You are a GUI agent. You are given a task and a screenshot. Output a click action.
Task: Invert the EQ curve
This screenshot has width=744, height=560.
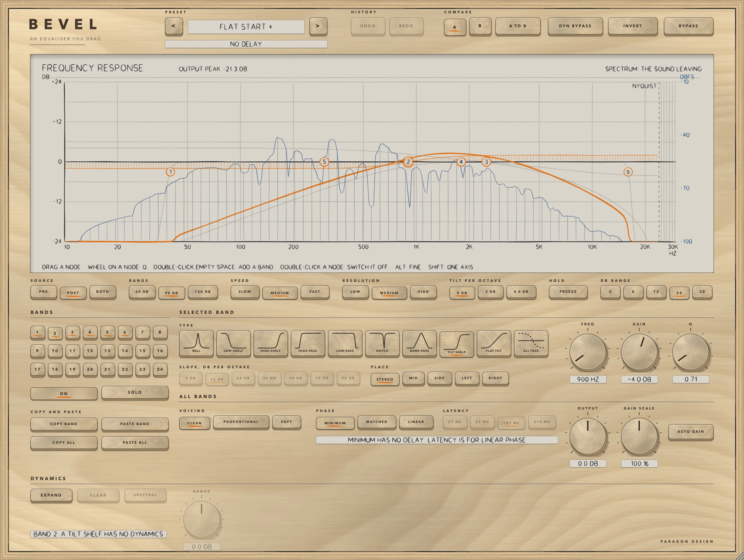tap(633, 26)
